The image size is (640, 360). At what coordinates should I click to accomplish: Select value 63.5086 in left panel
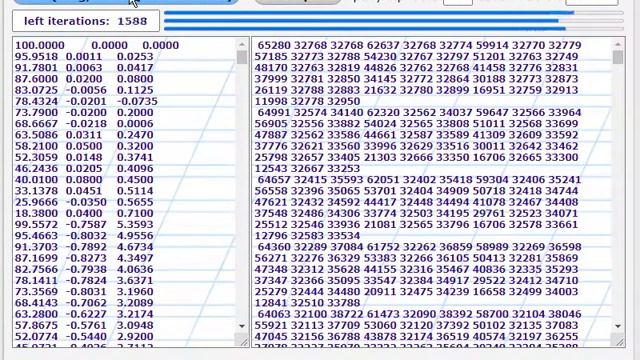[36, 135]
